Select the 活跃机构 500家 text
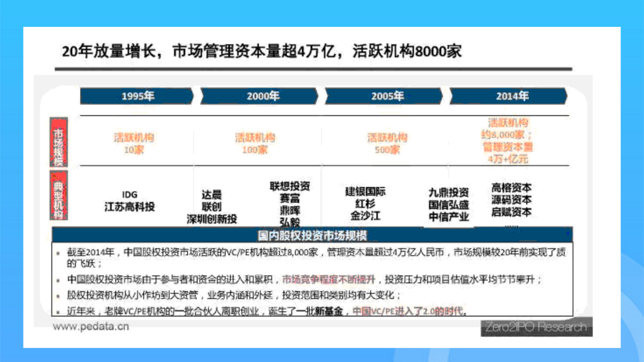This screenshot has width=644, height=362. pos(387,143)
